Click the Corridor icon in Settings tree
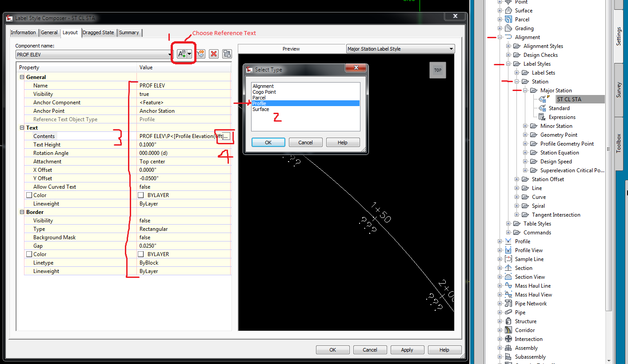 coord(508,330)
